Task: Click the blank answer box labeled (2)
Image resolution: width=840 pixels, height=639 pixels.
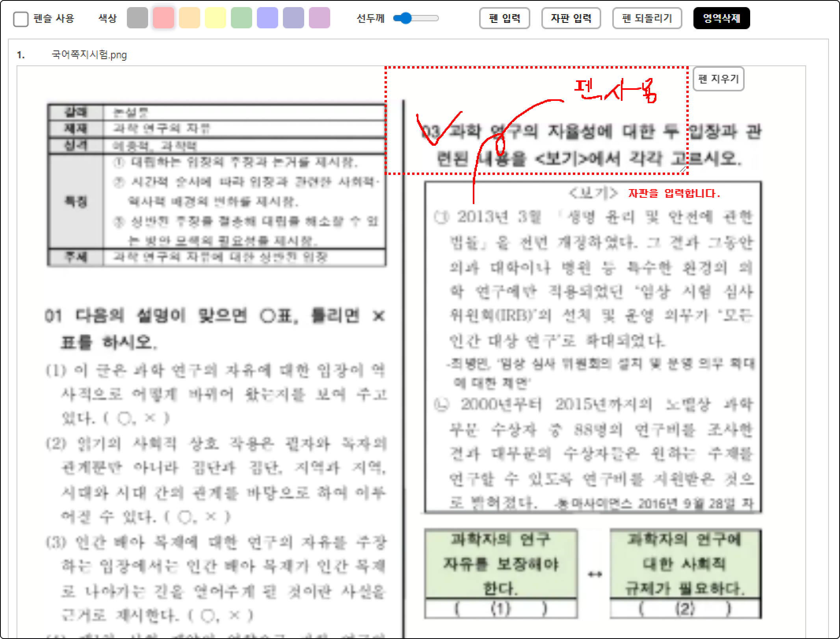Action: click(685, 609)
